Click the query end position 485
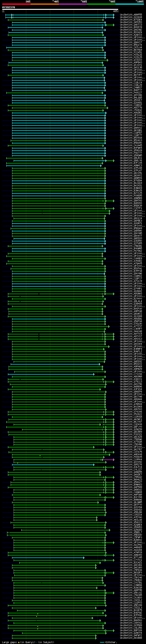This screenshot has height=644, width=146. [115, 11]
